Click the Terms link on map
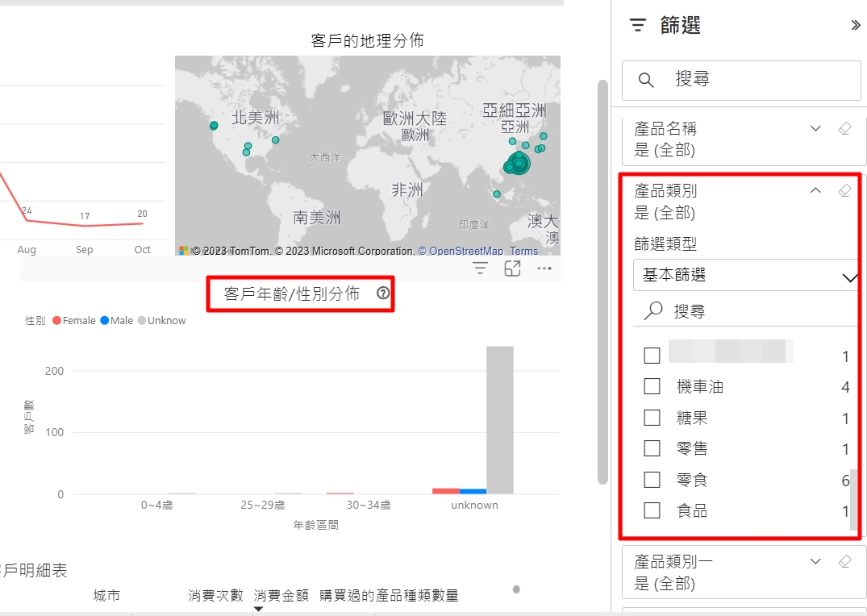Screen dimensions: 867x616 pos(523,251)
